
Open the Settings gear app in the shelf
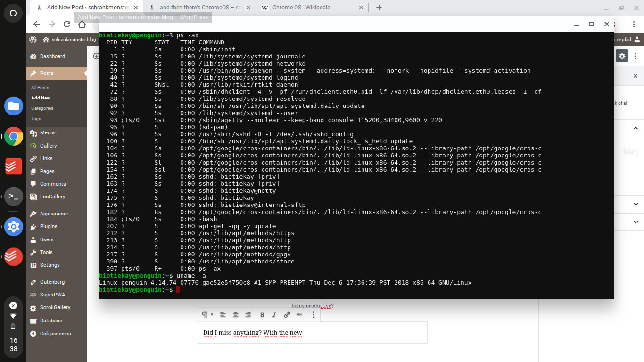click(x=14, y=227)
